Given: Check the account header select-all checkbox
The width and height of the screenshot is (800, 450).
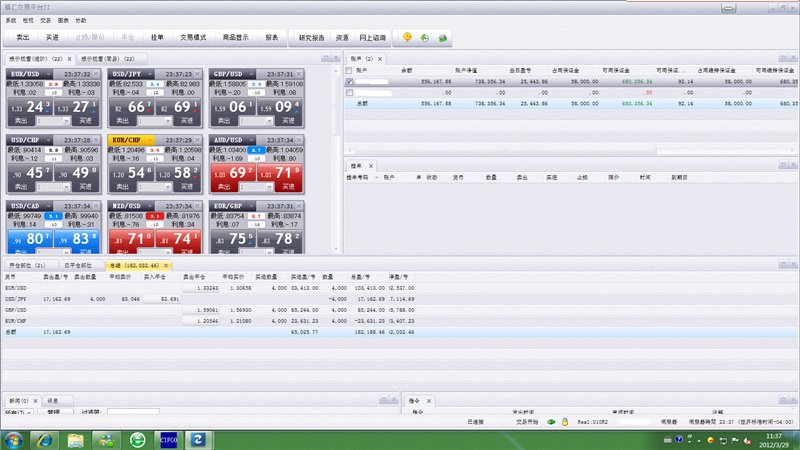Looking at the screenshot, I should pos(349,72).
